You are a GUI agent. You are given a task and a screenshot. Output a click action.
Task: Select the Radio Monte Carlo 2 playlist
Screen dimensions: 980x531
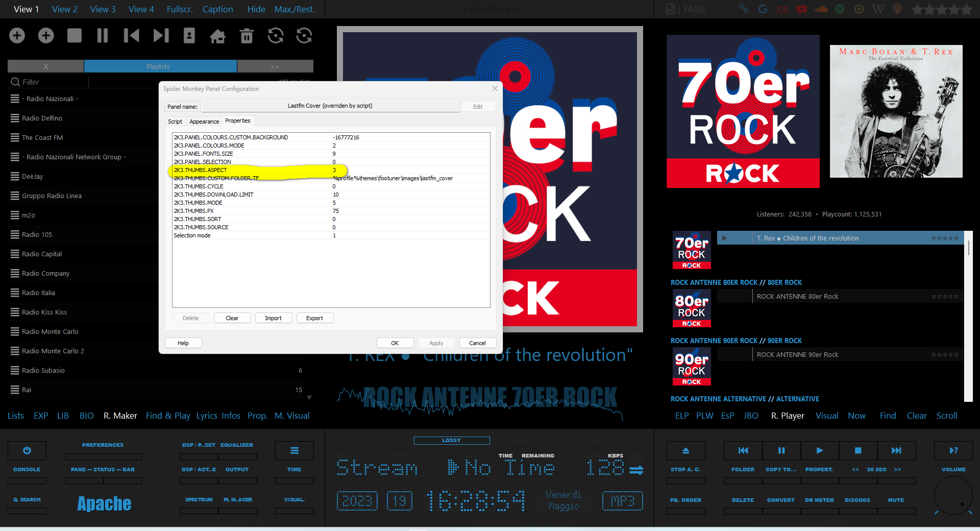click(53, 351)
